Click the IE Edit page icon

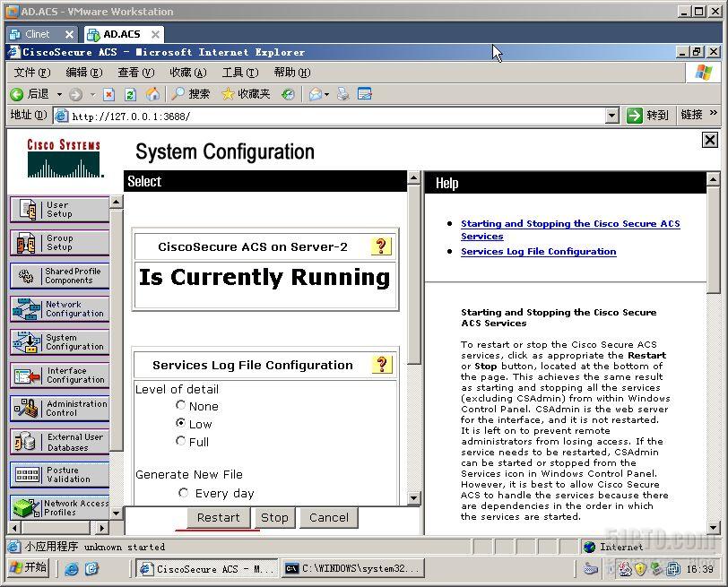pyautogui.click(x=365, y=94)
